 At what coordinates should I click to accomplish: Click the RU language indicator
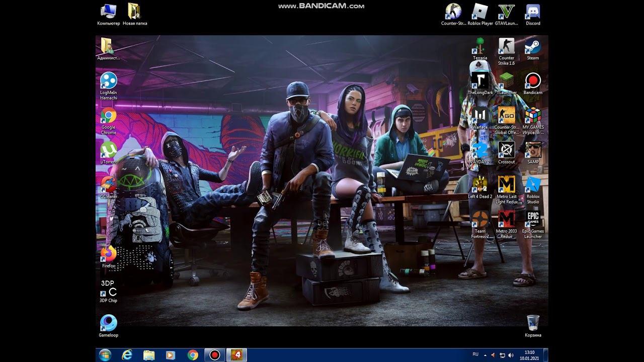pos(475,354)
